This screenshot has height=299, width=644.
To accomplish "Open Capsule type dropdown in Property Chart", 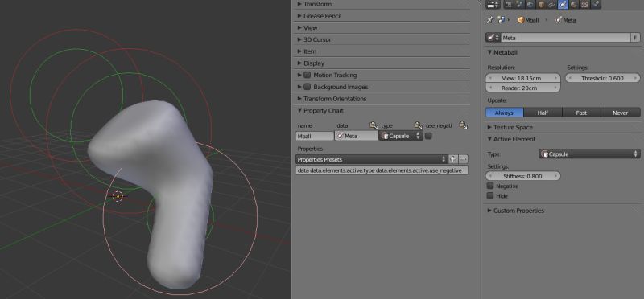I will [401, 136].
